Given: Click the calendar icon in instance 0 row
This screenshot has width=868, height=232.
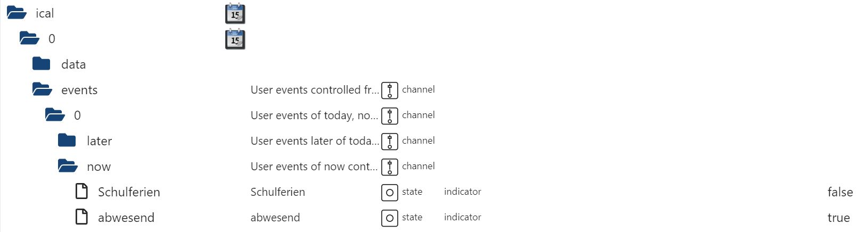Looking at the screenshot, I should (x=235, y=39).
